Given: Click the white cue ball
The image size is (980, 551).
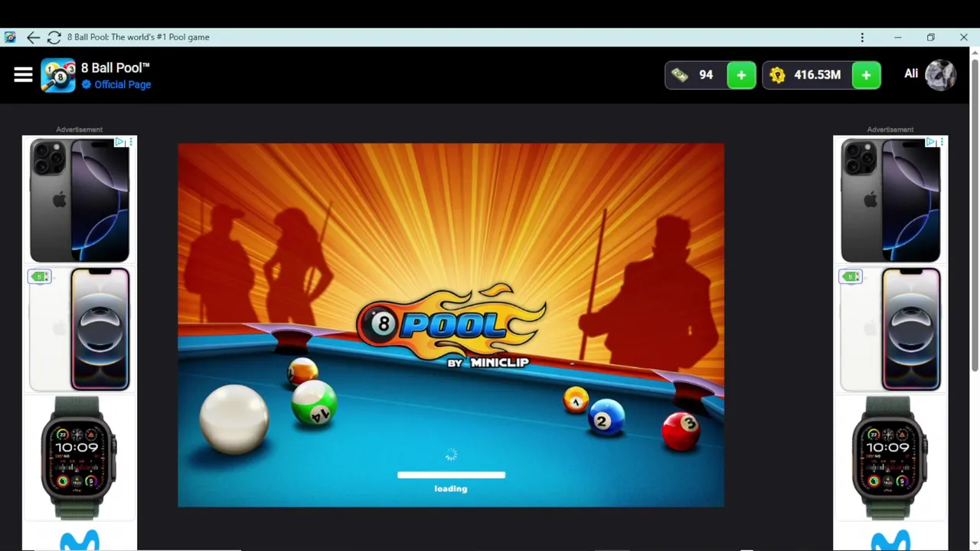Looking at the screenshot, I should (x=234, y=419).
